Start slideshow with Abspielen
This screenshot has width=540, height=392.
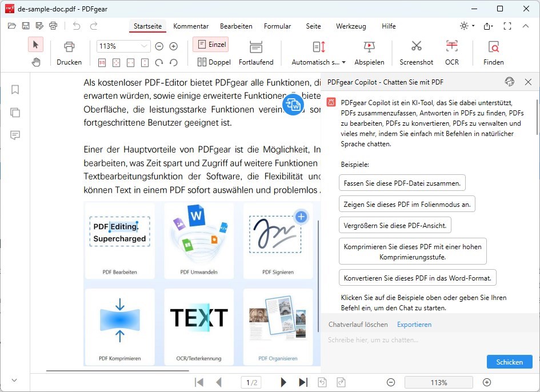369,53
